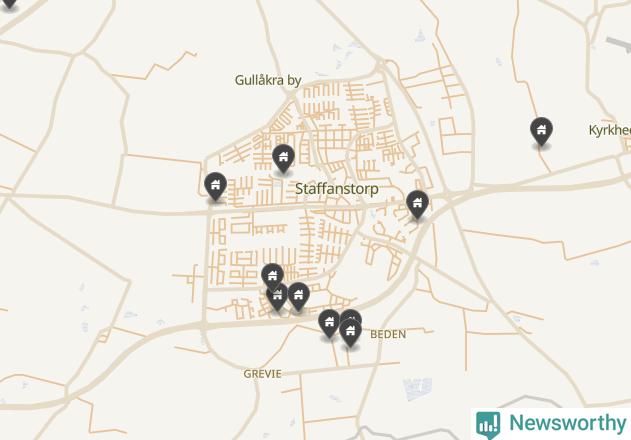
Task: Open the partly hidden marker behind the BEDEN pair
Action: tap(351, 315)
